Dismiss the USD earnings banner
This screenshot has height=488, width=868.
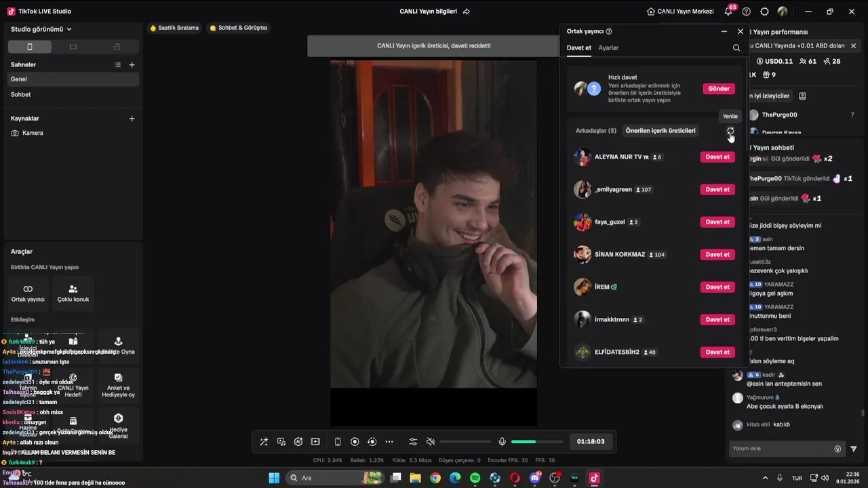click(853, 45)
